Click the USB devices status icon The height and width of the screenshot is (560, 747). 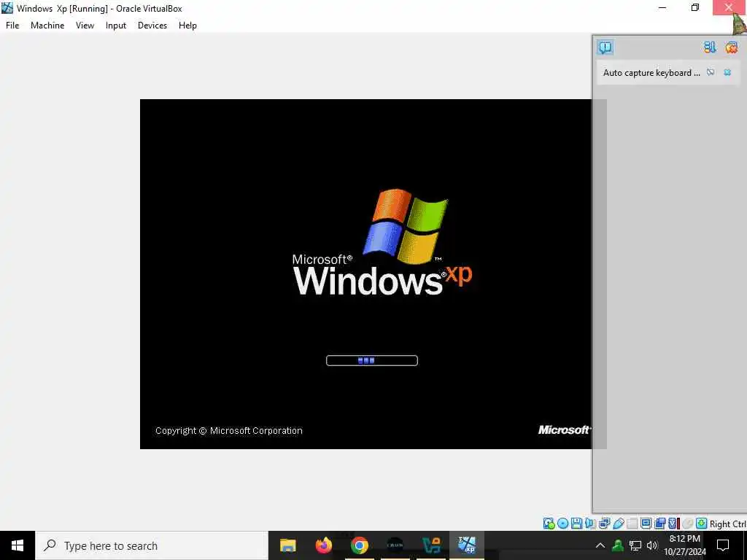[619, 524]
